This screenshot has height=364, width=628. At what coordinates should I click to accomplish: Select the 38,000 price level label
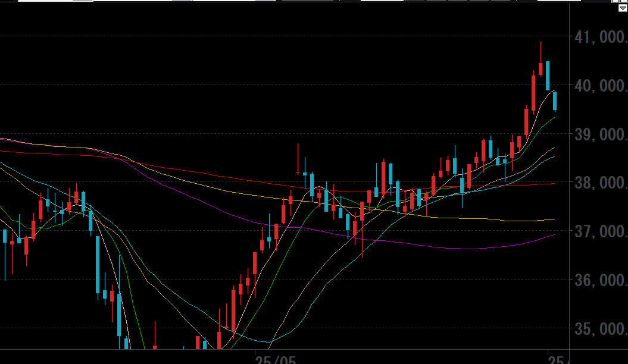601,183
